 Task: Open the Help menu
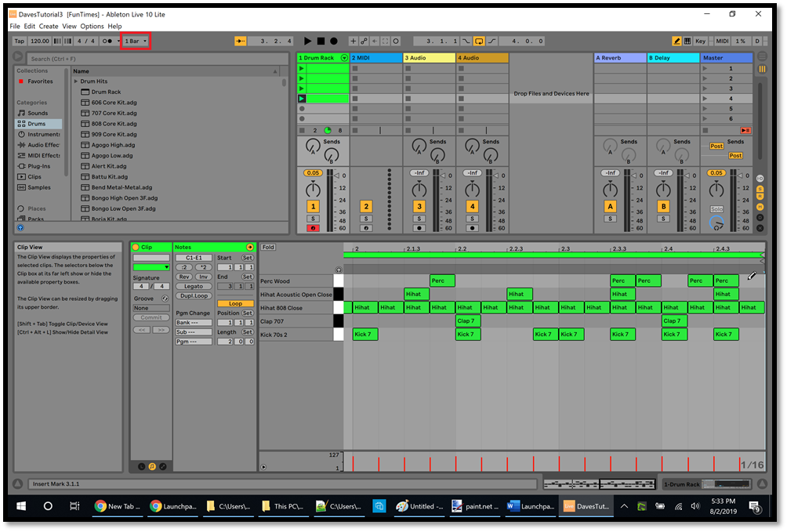pos(114,26)
